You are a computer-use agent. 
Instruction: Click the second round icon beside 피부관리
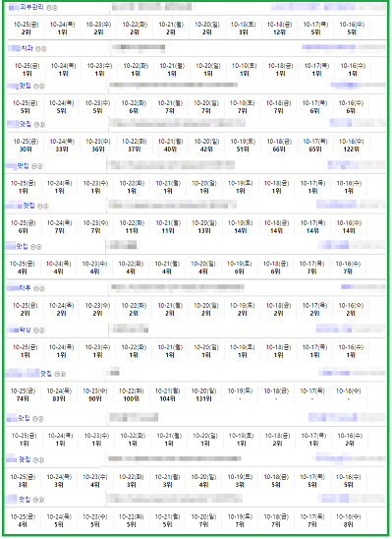point(55,8)
